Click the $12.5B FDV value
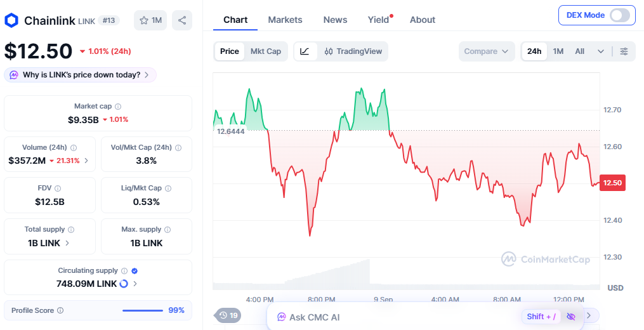The height and width of the screenshot is (330, 644). point(49,202)
